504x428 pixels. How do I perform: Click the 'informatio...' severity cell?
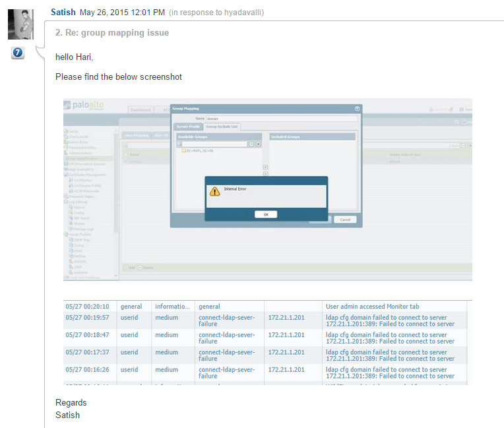(x=173, y=307)
